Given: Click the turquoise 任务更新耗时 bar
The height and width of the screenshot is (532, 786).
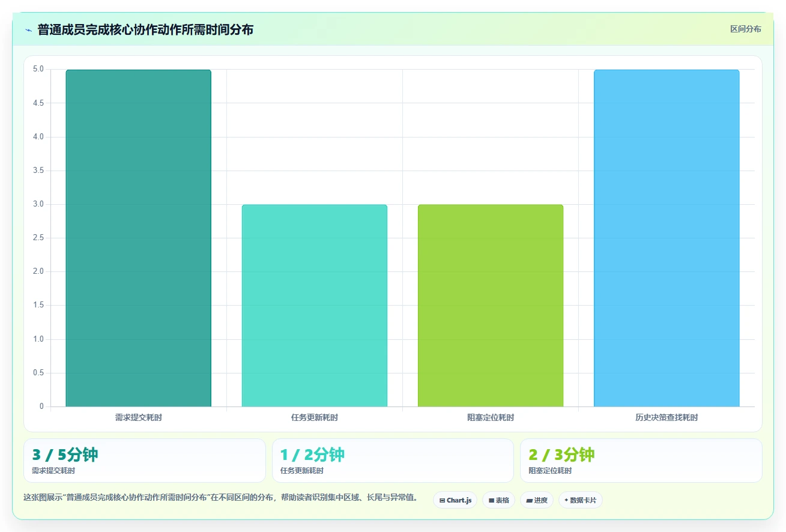Looking at the screenshot, I should 315,306.
